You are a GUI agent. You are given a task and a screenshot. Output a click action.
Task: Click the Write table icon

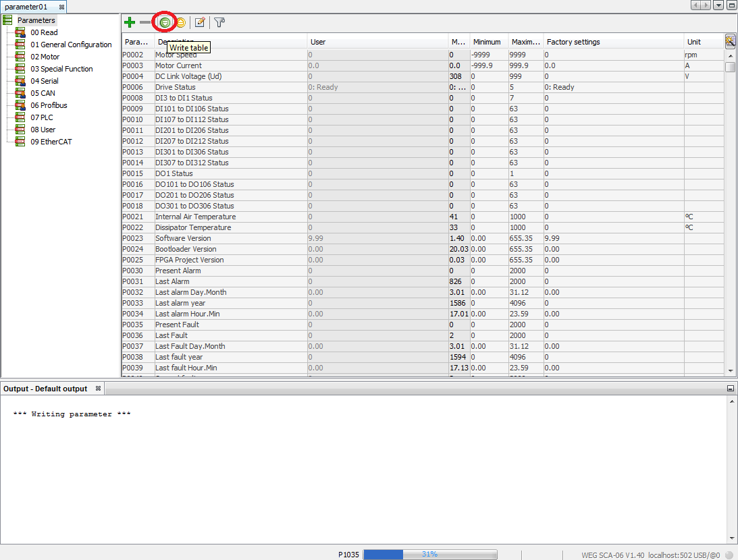(x=165, y=22)
